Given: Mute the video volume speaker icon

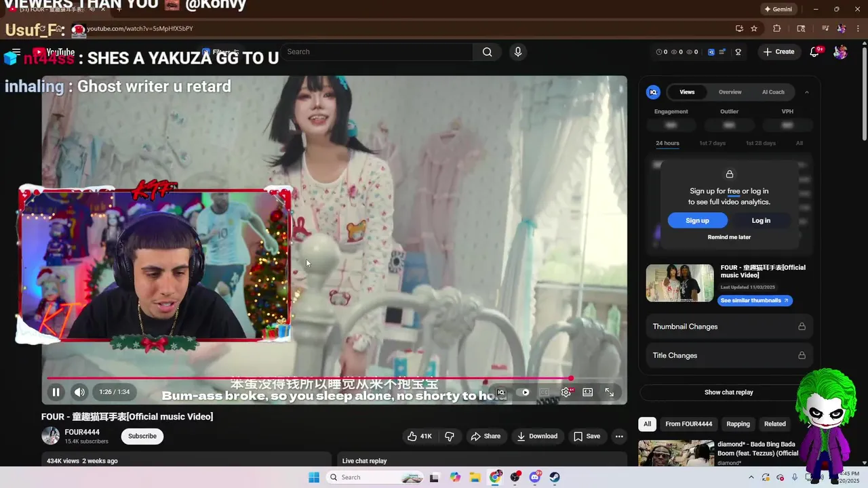Looking at the screenshot, I should pyautogui.click(x=79, y=392).
